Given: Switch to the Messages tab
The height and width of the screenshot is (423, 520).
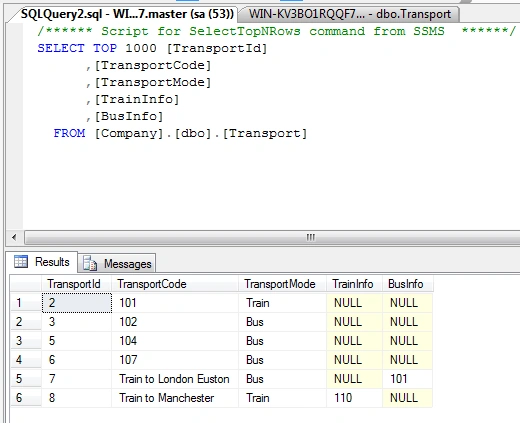Looking at the screenshot, I should pyautogui.click(x=117, y=263).
